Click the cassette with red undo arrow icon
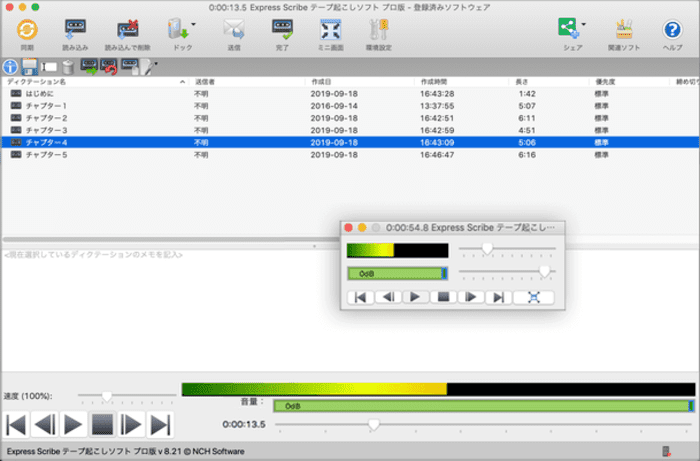Viewport: 700px width, 461px height. (x=108, y=66)
